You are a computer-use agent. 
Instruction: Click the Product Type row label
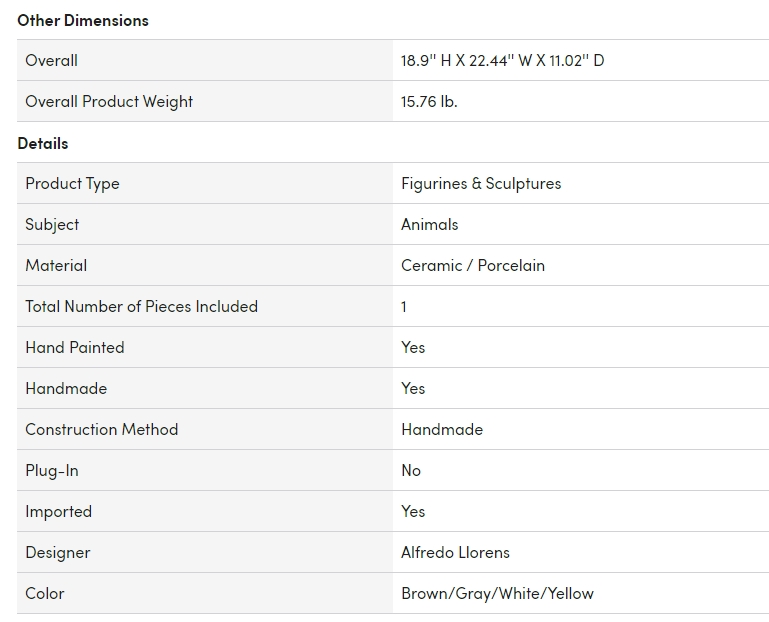pos(72,183)
